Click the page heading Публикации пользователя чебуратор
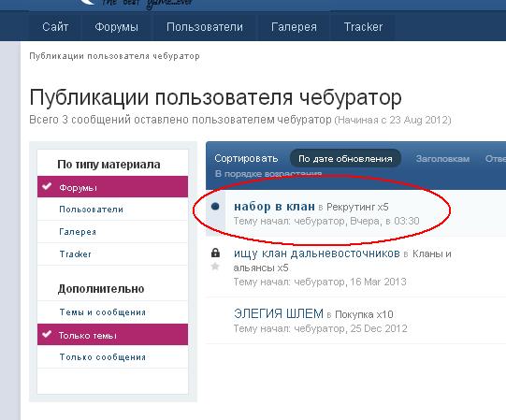This screenshot has height=420, width=506. pos(215,97)
